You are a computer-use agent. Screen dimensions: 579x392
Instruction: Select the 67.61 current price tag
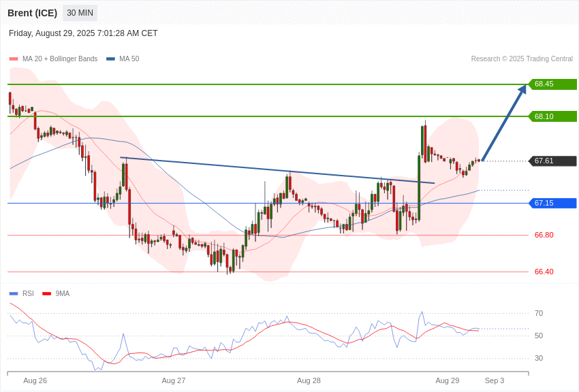[552, 161]
